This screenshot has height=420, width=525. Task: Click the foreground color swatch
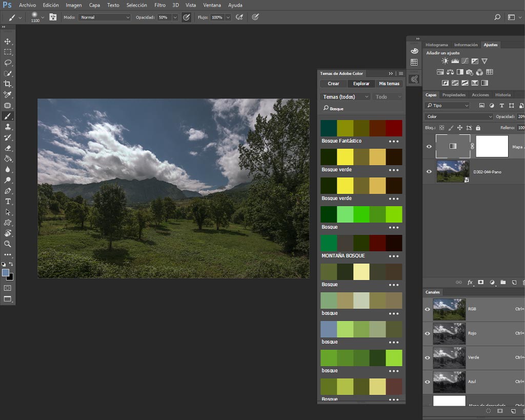click(x=5, y=273)
